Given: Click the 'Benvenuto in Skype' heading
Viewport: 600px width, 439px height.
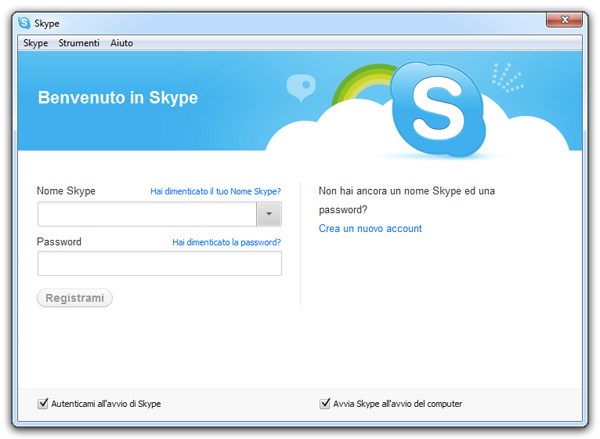Looking at the screenshot, I should (x=118, y=98).
